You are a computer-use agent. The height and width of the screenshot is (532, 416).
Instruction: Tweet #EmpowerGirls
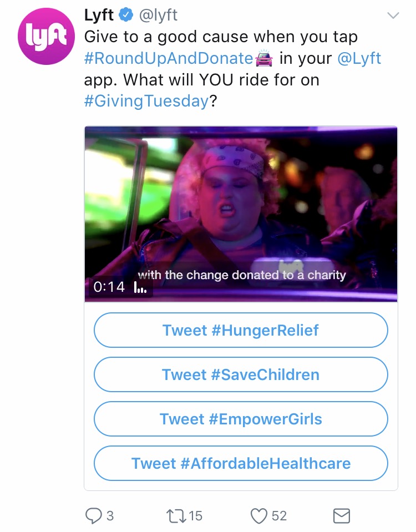tap(241, 419)
